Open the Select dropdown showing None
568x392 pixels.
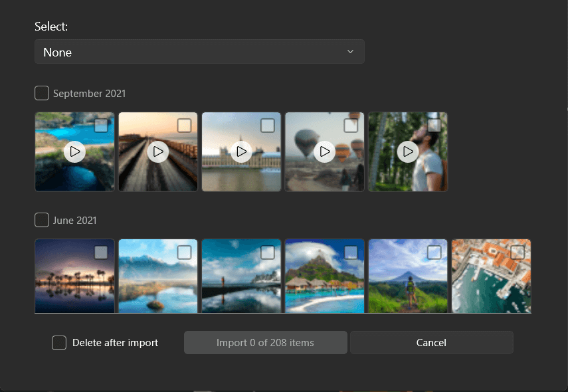[199, 52]
